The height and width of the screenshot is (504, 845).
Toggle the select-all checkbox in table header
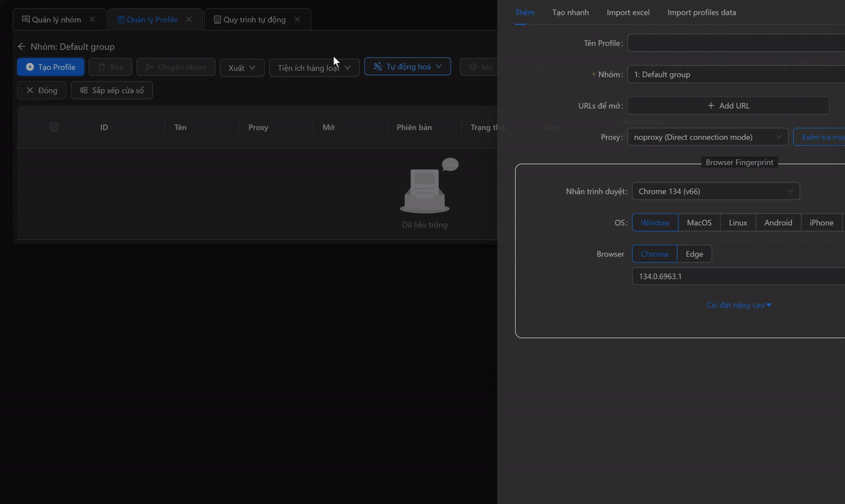tap(54, 127)
